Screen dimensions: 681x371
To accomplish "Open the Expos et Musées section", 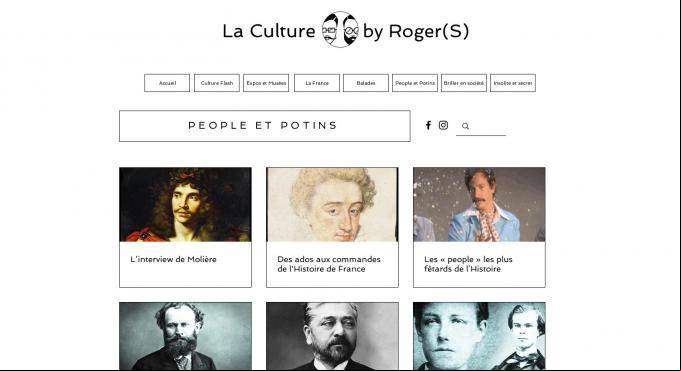I will (266, 83).
